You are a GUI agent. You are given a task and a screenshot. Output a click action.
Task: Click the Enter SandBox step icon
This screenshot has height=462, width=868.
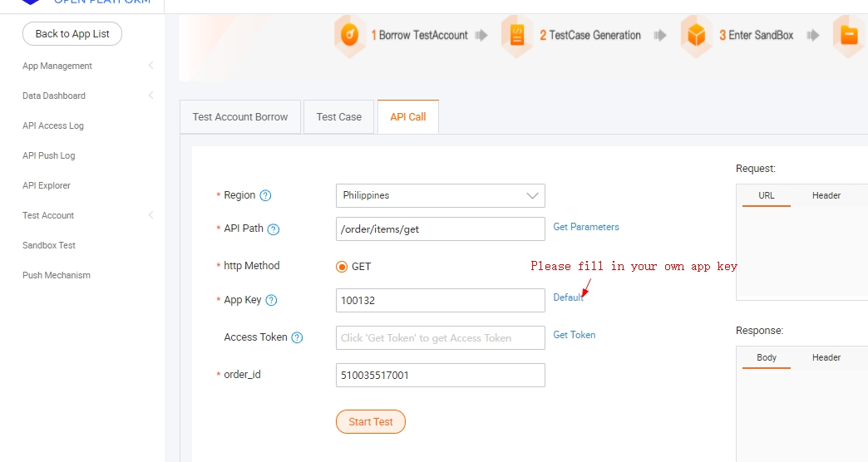point(696,36)
